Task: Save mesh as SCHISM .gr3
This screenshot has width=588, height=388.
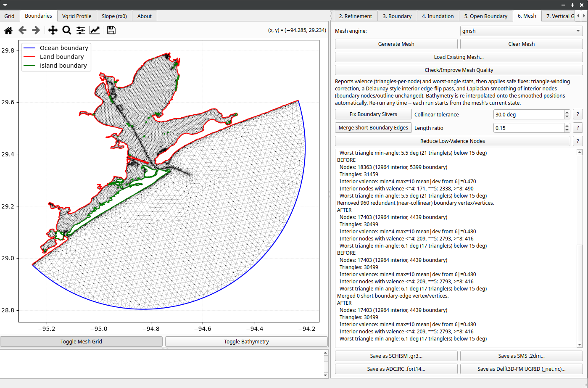Action: (x=396, y=356)
